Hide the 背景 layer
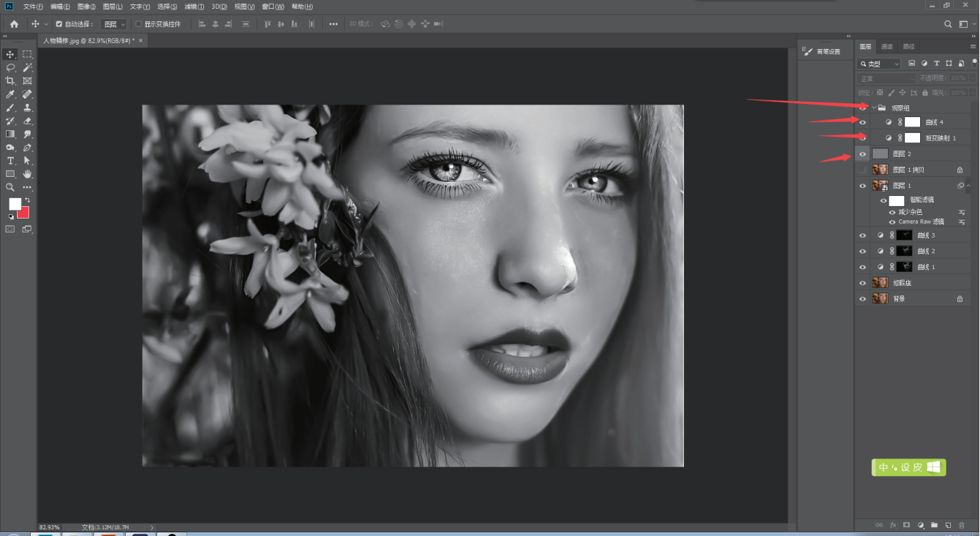The image size is (980, 536). [862, 299]
